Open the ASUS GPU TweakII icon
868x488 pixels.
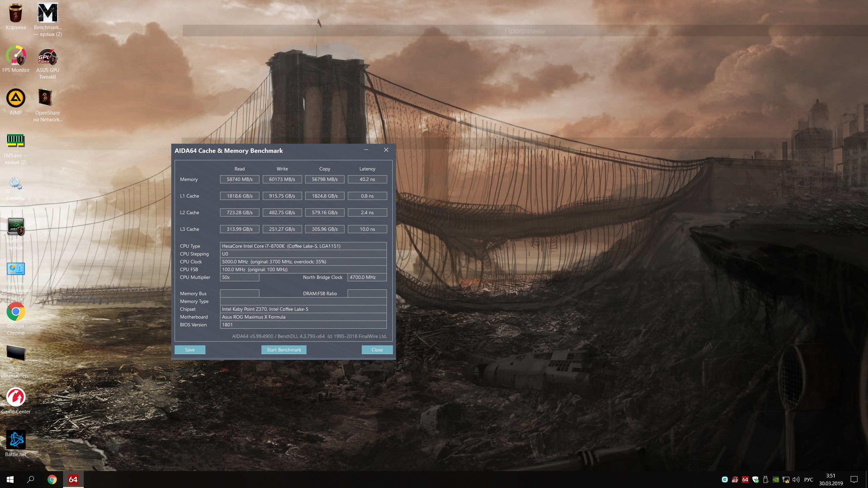pyautogui.click(x=47, y=56)
